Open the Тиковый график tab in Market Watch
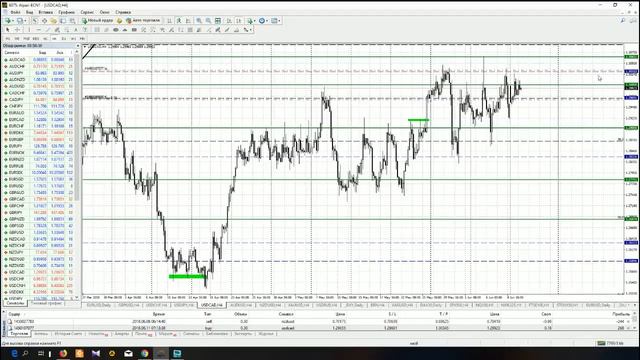The height and width of the screenshot is (360, 640). pyautogui.click(x=46, y=304)
